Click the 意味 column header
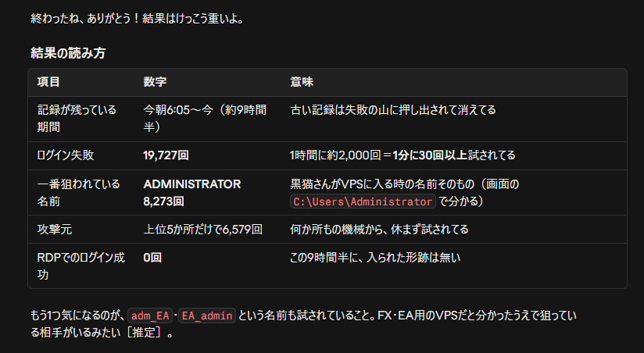 click(302, 82)
